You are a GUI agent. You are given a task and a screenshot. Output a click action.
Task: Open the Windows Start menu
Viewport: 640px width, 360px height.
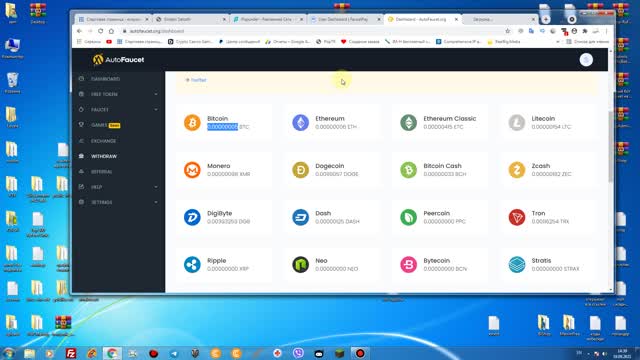coord(9,353)
